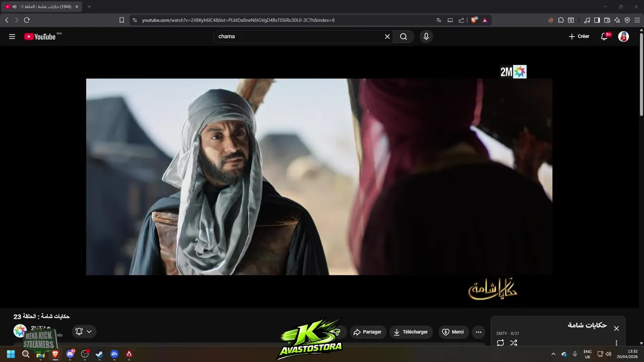Start voice search with microphone
This screenshot has height=362, width=644.
(426, 36)
